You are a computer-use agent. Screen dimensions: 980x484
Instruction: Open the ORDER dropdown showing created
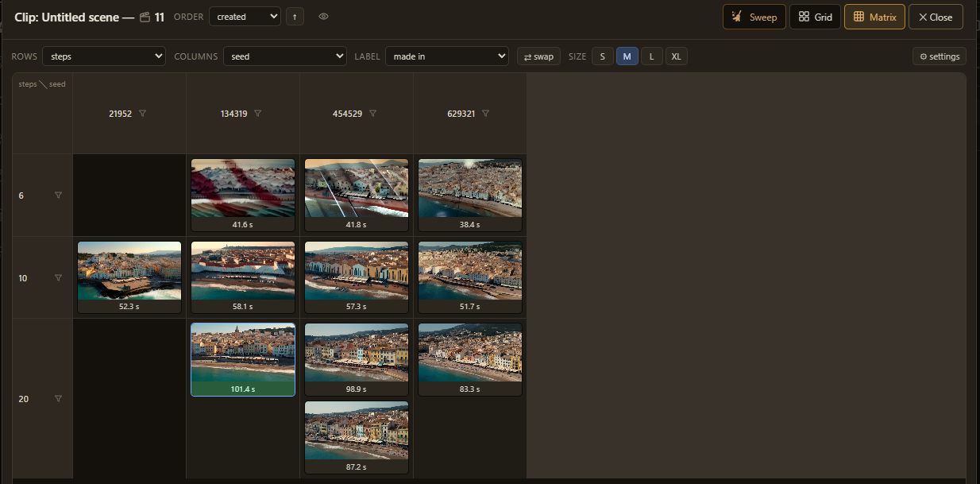click(245, 16)
